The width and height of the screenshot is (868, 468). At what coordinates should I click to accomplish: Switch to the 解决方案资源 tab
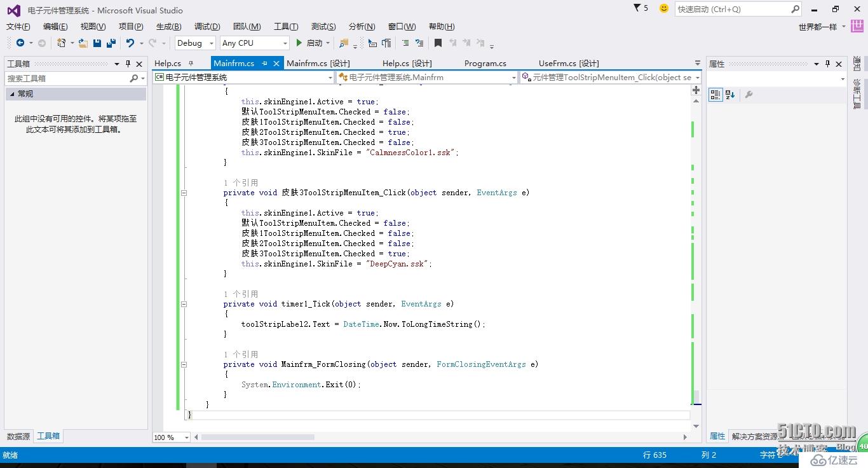click(x=755, y=436)
